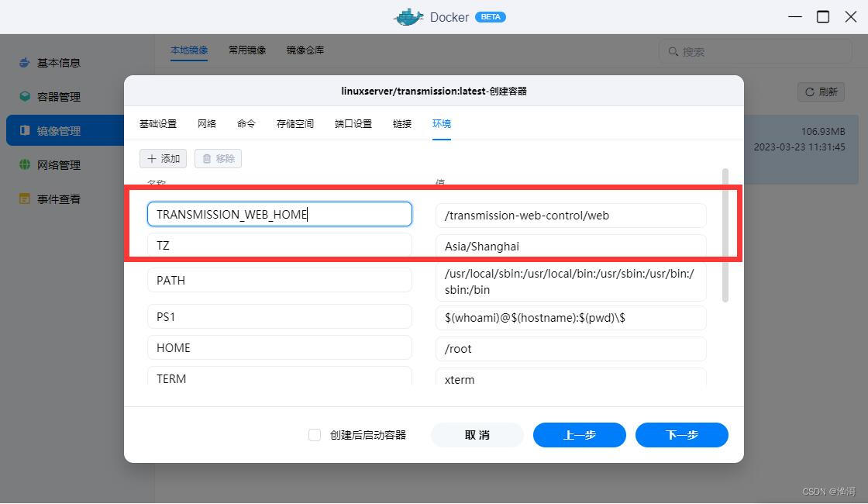Click the 添加 button to add variable
868x504 pixels.
[164, 159]
